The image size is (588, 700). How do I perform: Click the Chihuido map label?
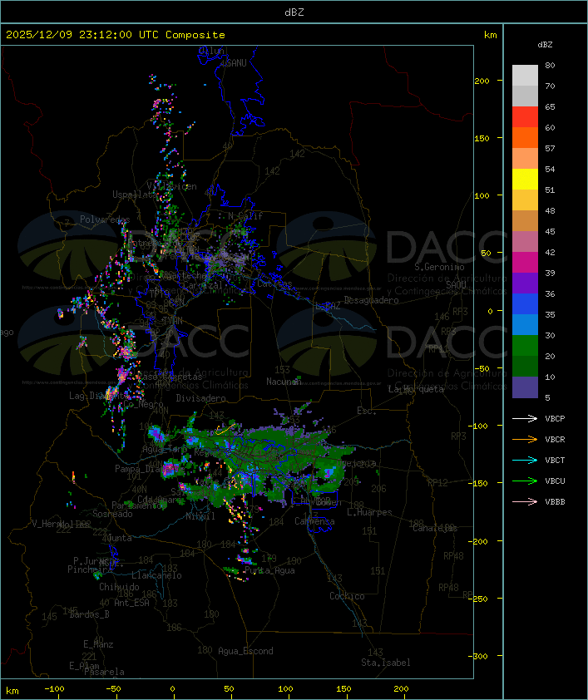point(119,587)
